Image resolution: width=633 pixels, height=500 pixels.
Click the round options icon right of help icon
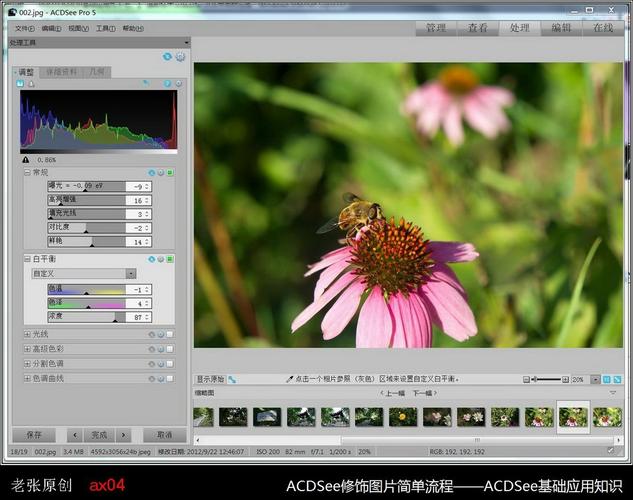[x=178, y=84]
